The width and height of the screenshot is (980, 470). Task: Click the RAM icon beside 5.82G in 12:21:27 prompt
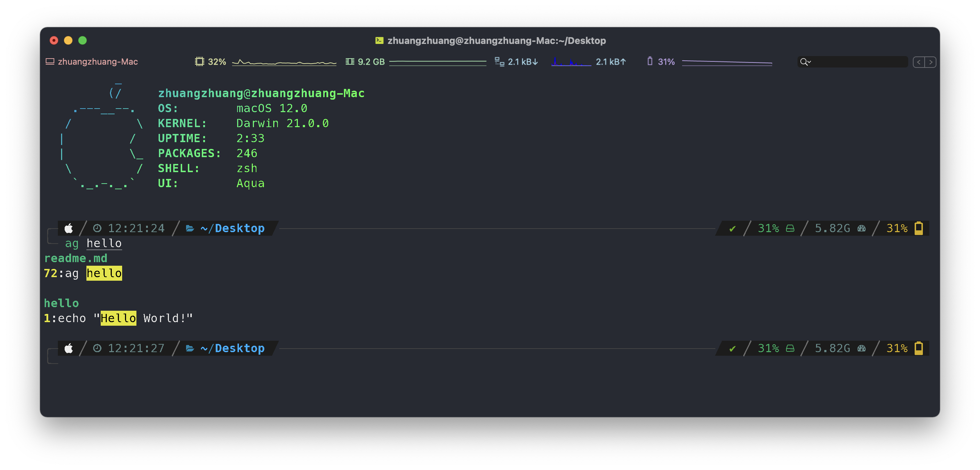862,348
